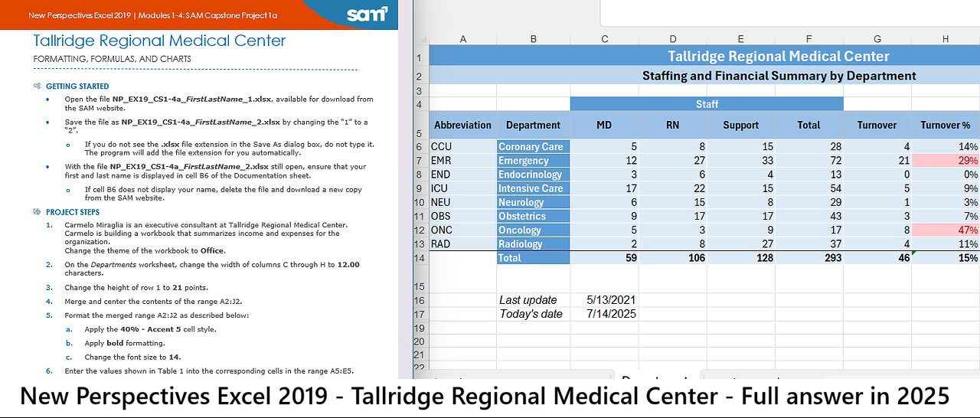The image size is (980, 418).
Task: Select the Abbreviation header cell
Action: point(462,125)
